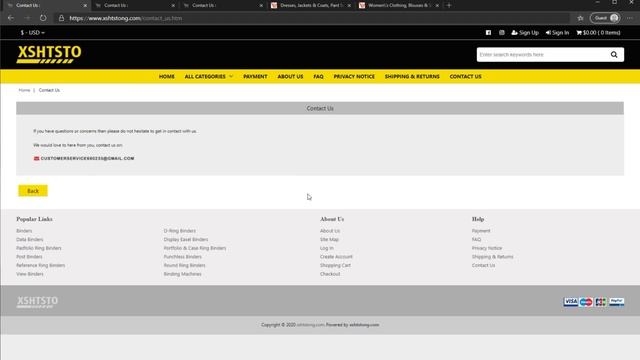The width and height of the screenshot is (640, 360).
Task: Open footer Privacy Notice link
Action: pos(487,248)
